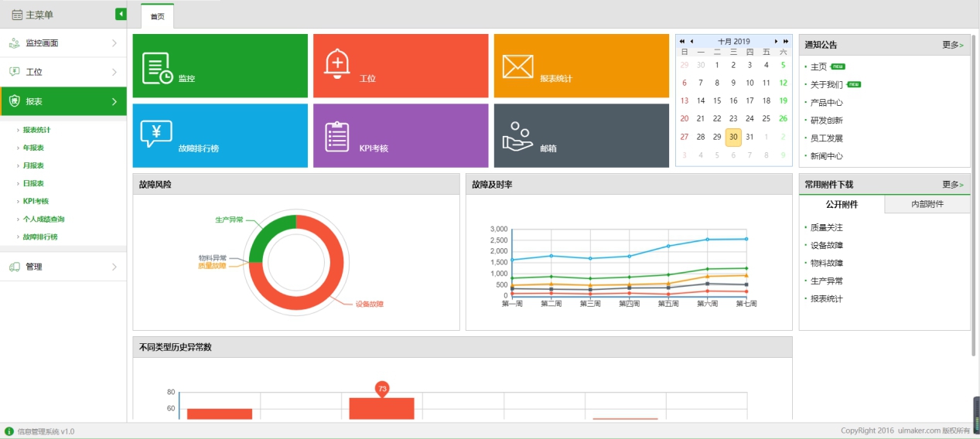Expand the 工位 menu chevron

click(x=114, y=72)
